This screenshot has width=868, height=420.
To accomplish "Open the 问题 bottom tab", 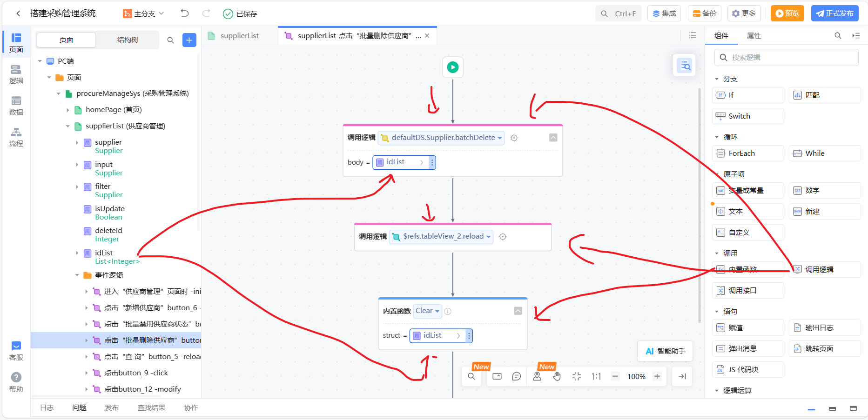I will click(x=79, y=408).
